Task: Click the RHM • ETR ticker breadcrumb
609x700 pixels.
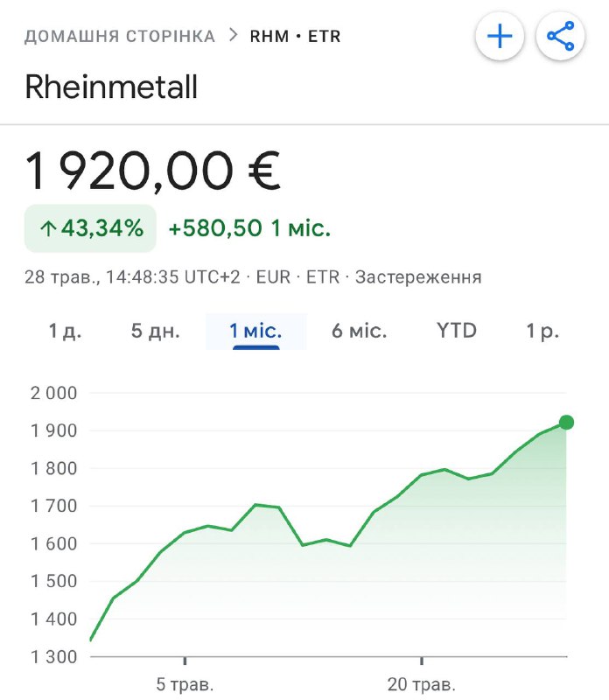Action: coord(295,36)
